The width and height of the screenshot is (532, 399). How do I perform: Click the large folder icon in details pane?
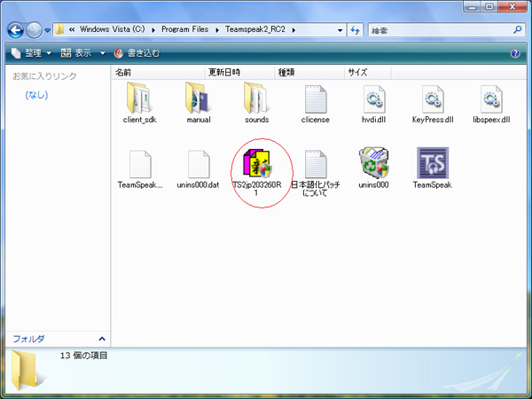[x=26, y=370]
